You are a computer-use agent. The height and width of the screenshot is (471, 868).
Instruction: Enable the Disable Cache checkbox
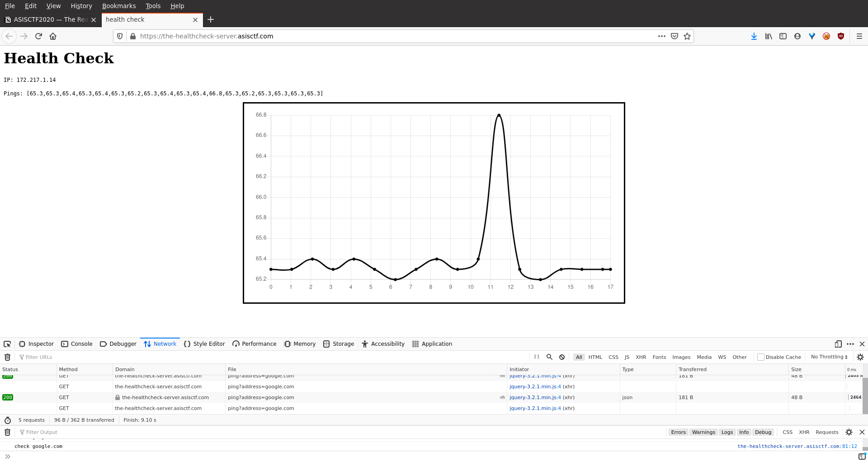tap(761, 357)
